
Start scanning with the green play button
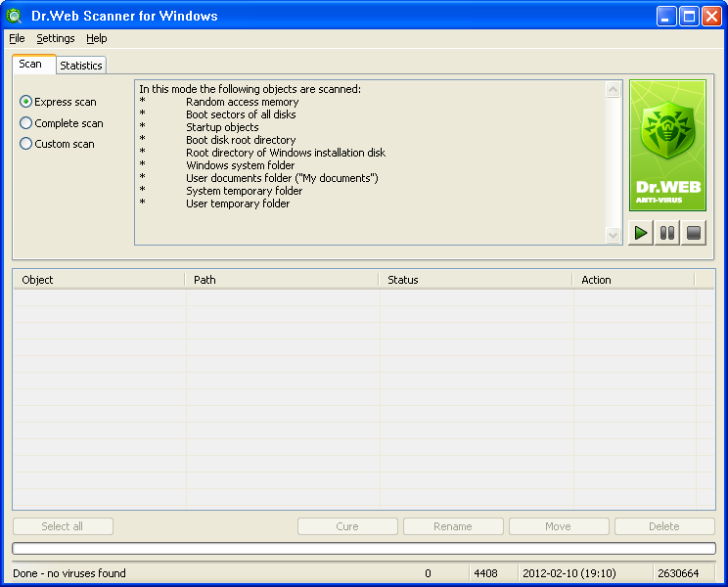coord(641,233)
